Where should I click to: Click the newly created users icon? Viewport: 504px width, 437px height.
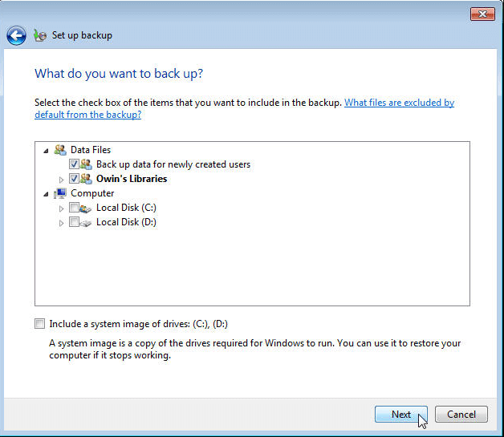pos(86,164)
